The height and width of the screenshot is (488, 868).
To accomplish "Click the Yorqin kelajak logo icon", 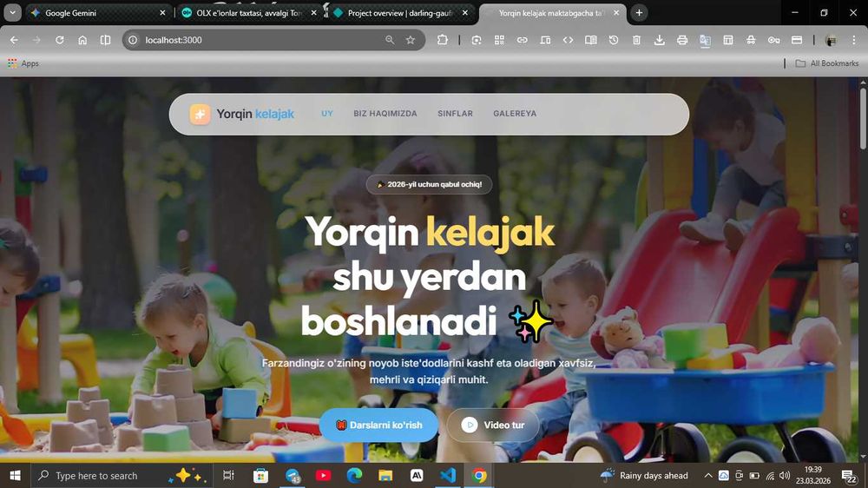I will tap(200, 114).
